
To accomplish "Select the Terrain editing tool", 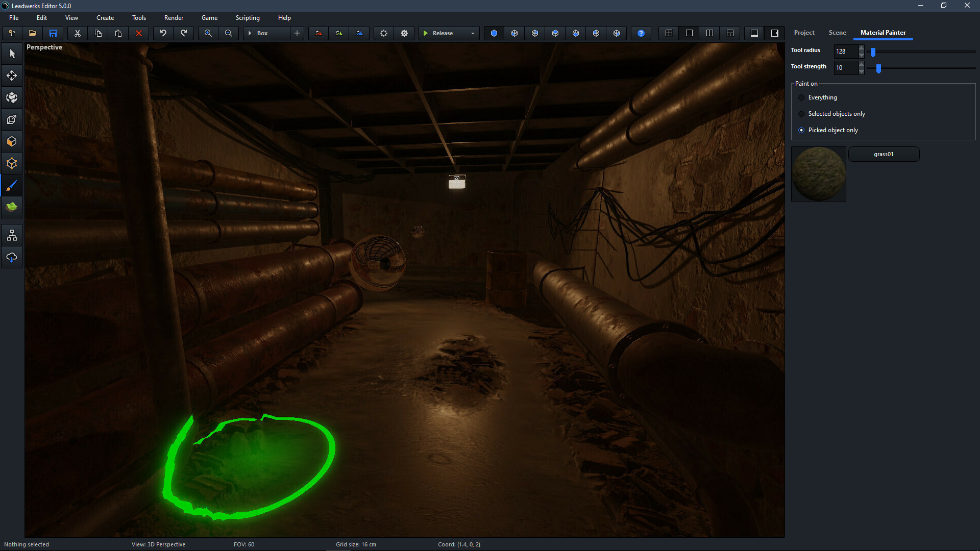I will pyautogui.click(x=11, y=207).
